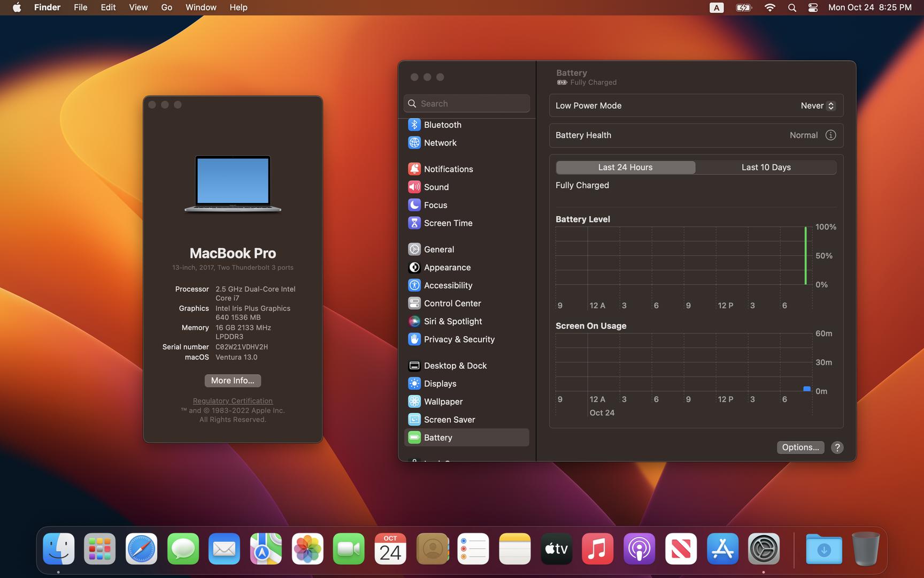924x578 pixels.
Task: Open the Help menu
Action: [x=238, y=7]
